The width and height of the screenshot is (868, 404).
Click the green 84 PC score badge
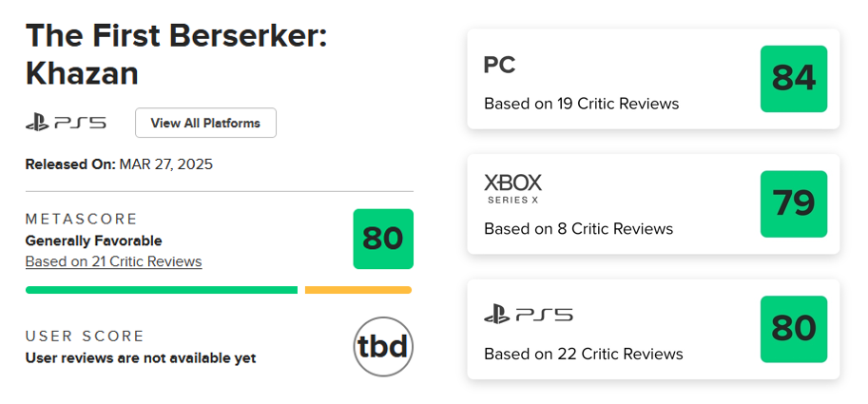click(793, 79)
